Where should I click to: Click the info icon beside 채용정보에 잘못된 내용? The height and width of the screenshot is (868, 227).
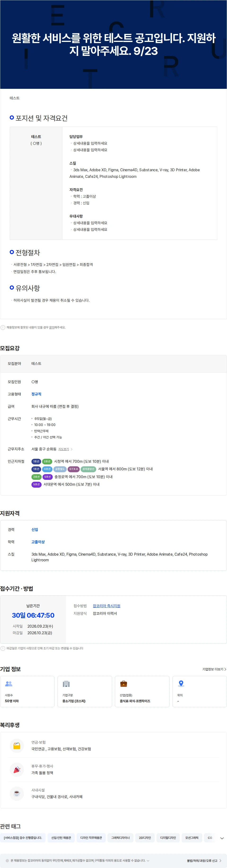(3, 327)
